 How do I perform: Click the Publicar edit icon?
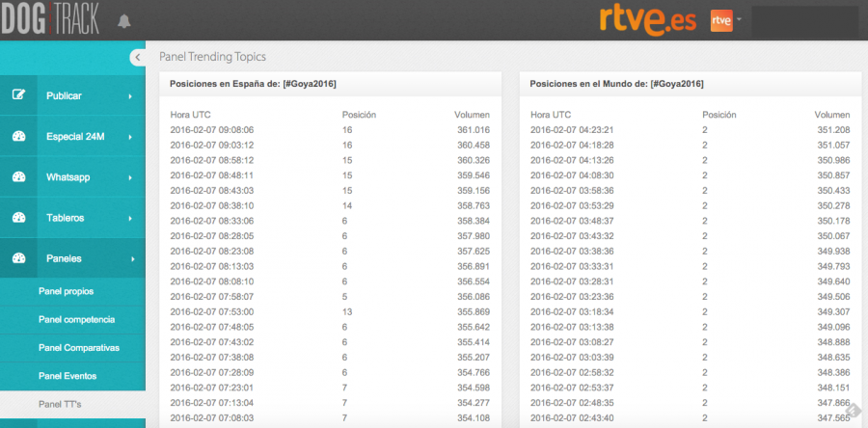(18, 95)
